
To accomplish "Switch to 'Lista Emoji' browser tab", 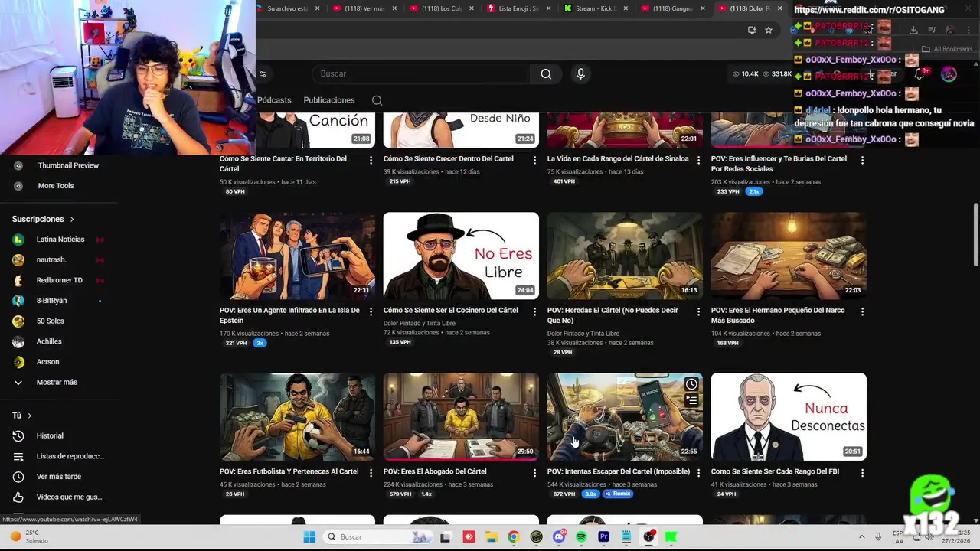I will (x=518, y=8).
